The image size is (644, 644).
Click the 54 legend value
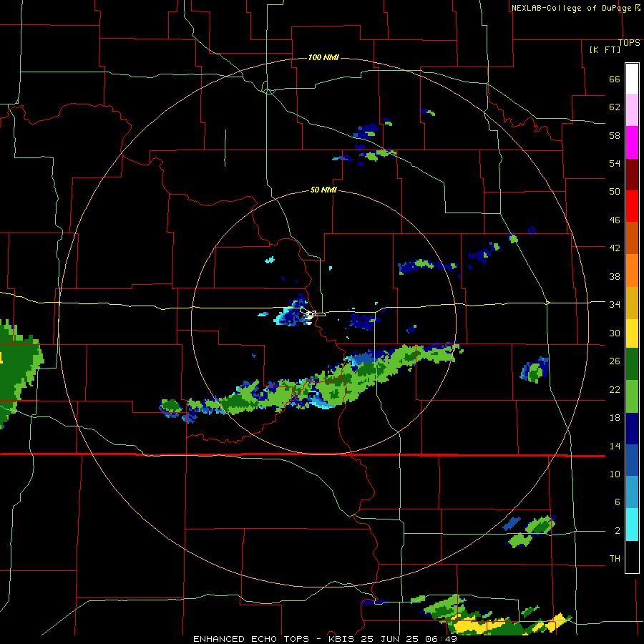click(615, 163)
